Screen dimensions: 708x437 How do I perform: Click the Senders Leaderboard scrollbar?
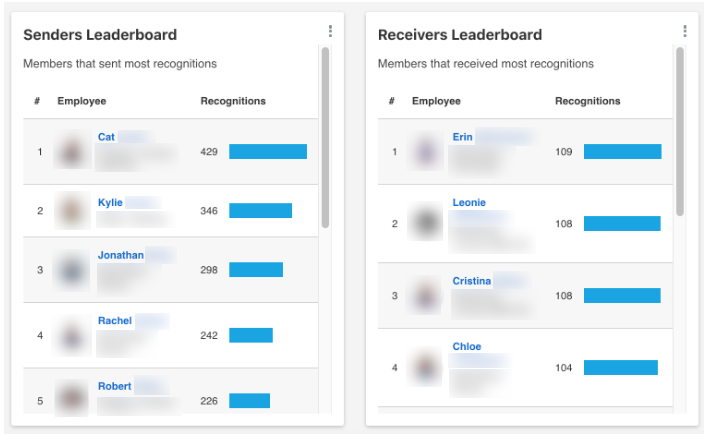(325, 140)
